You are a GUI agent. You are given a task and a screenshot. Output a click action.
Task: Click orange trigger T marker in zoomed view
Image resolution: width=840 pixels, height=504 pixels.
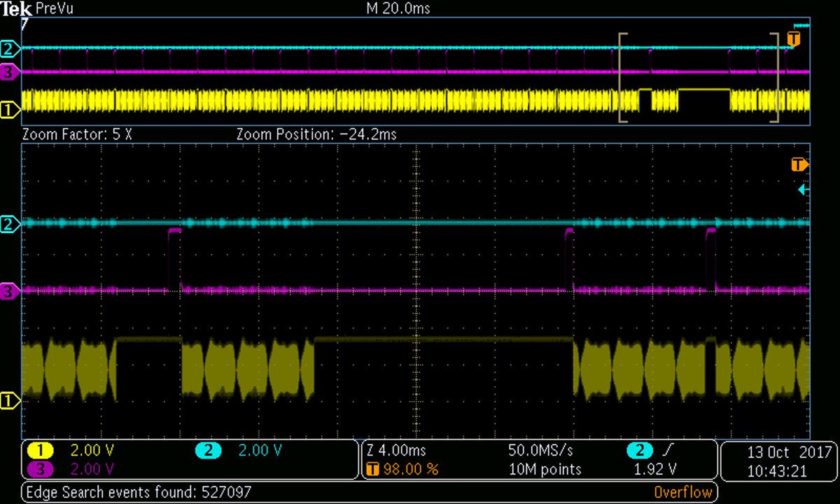pyautogui.click(x=799, y=165)
